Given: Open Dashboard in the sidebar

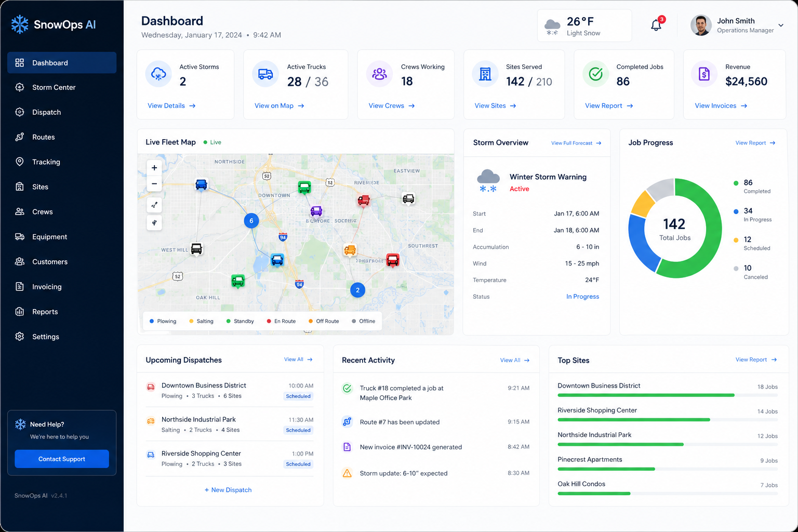Looking at the screenshot, I should [x=62, y=63].
